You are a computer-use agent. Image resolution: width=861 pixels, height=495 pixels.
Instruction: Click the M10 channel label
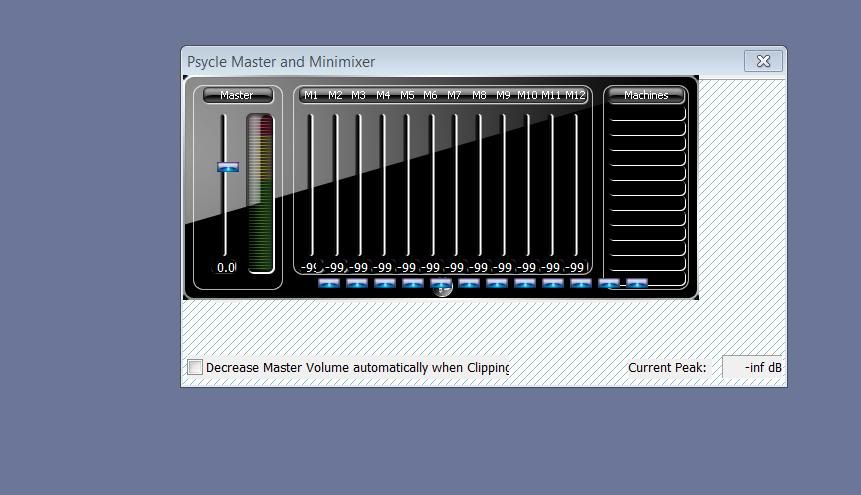coord(527,95)
